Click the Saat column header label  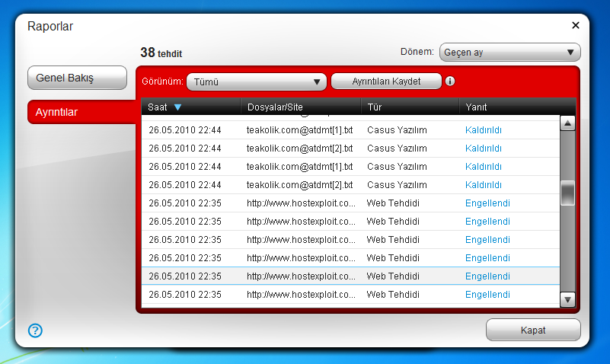pyautogui.click(x=157, y=107)
